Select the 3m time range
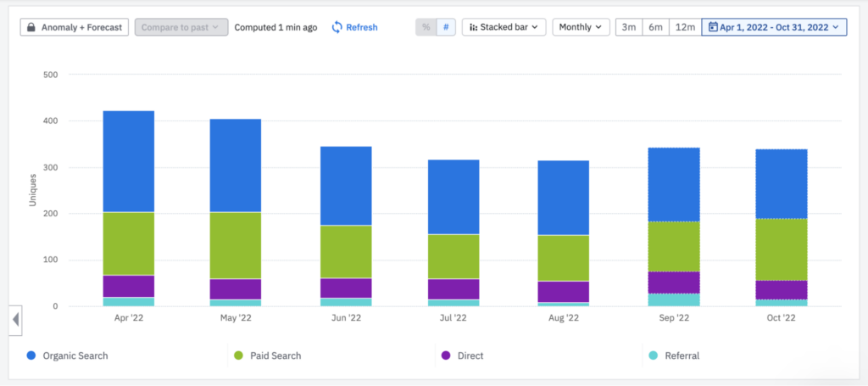 point(629,27)
